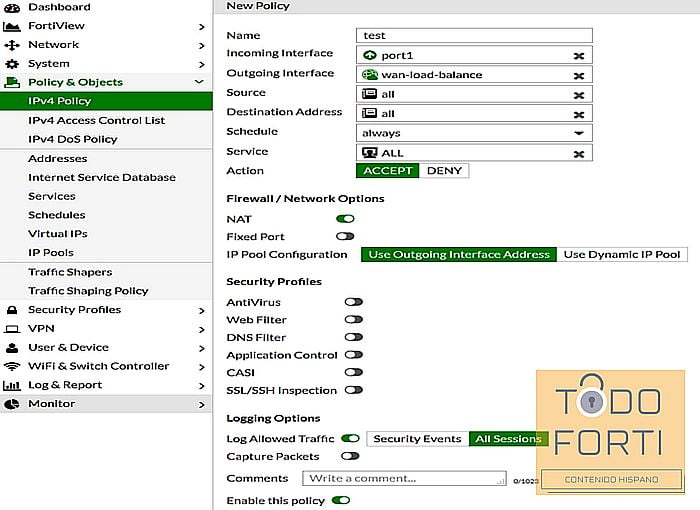Collapse the Policy & Objects section

point(200,82)
